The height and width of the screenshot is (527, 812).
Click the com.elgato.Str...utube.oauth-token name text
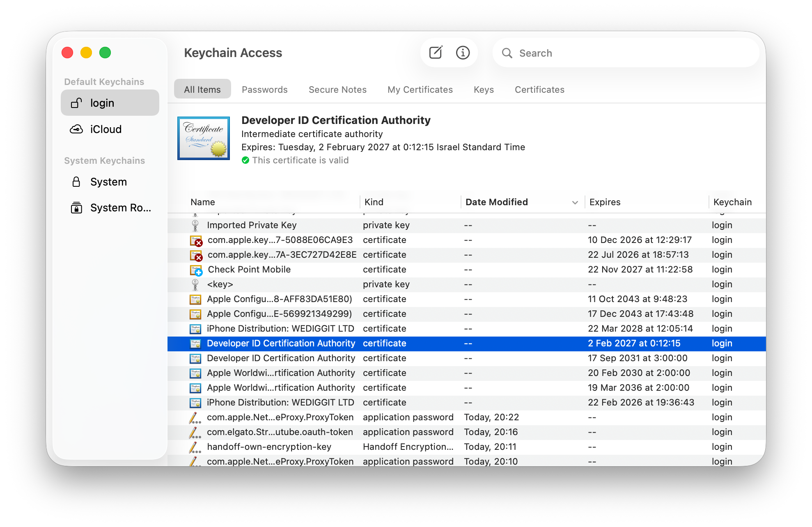[x=280, y=432]
